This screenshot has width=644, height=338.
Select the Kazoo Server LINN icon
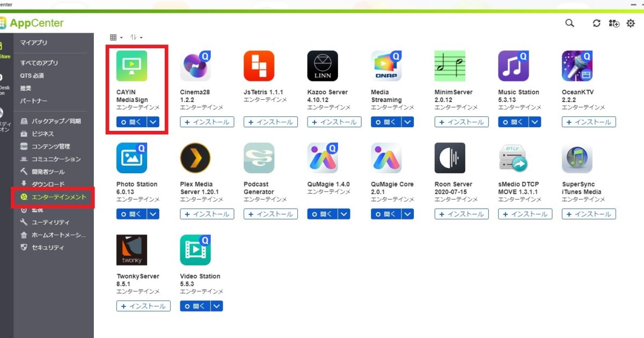pyautogui.click(x=323, y=66)
